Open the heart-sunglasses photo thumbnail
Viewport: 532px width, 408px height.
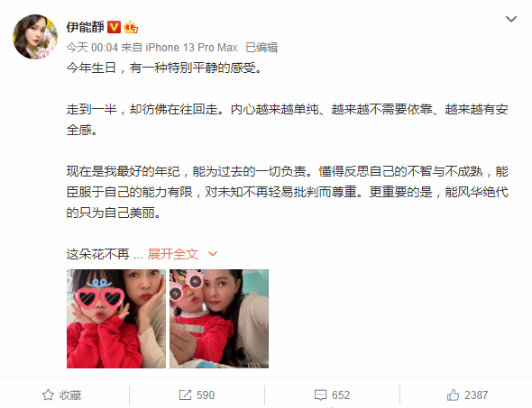point(116,319)
